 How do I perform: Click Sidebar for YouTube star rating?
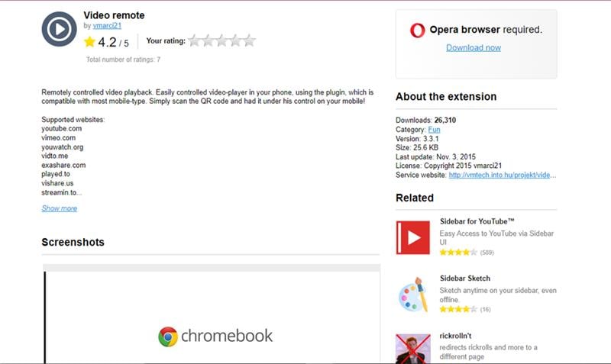pyautogui.click(x=458, y=252)
